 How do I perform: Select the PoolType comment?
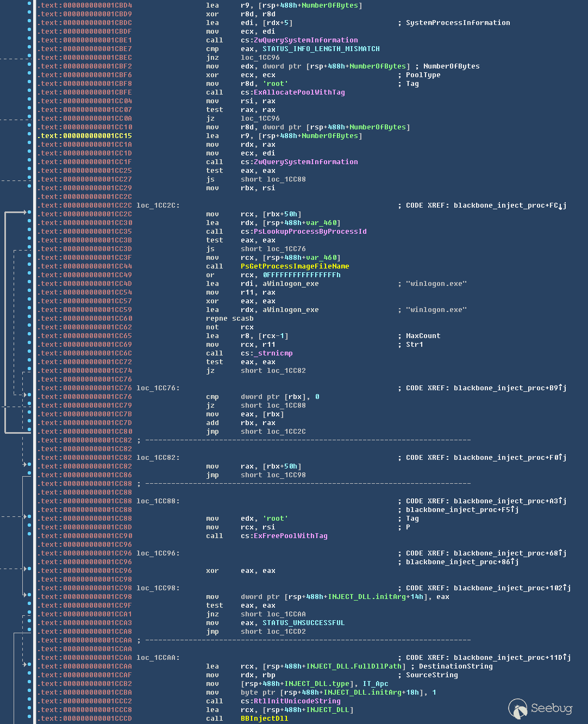pos(423,75)
